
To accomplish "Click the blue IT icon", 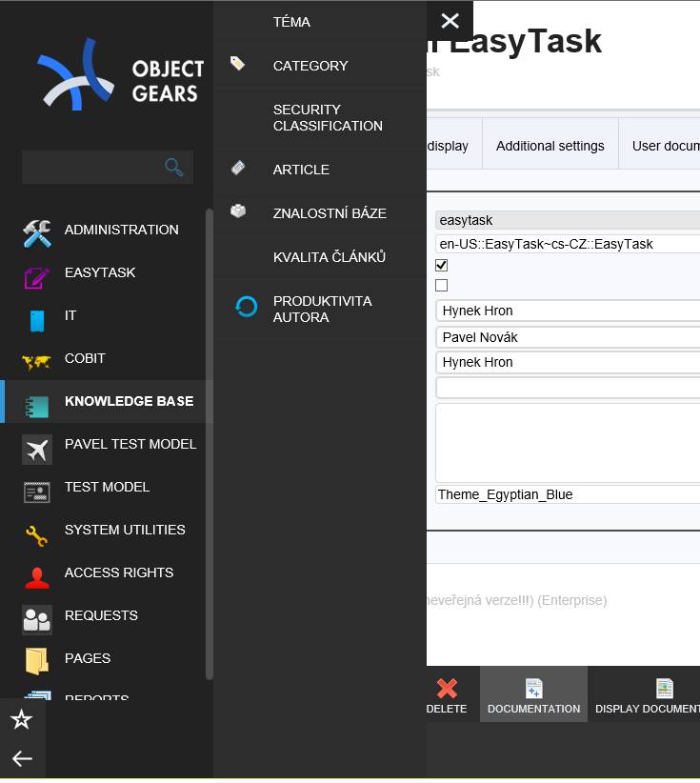I will pyautogui.click(x=37, y=321).
